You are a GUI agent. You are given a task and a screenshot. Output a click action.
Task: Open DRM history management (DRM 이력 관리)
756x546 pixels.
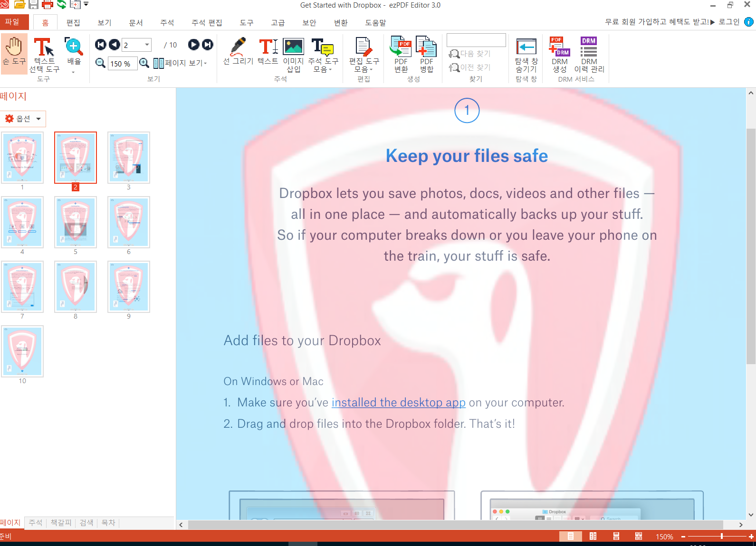(x=589, y=54)
